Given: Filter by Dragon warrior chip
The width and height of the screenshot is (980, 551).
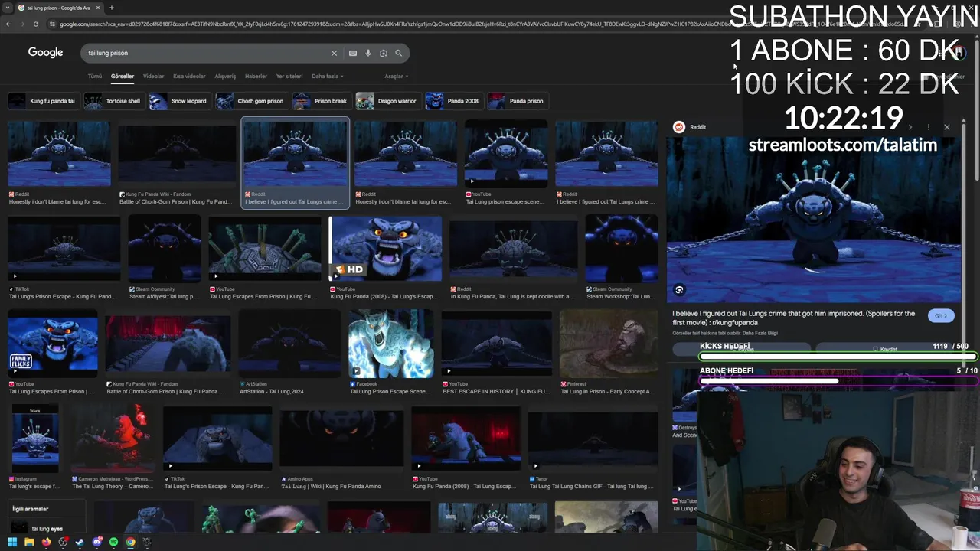Looking at the screenshot, I should pyautogui.click(x=387, y=101).
